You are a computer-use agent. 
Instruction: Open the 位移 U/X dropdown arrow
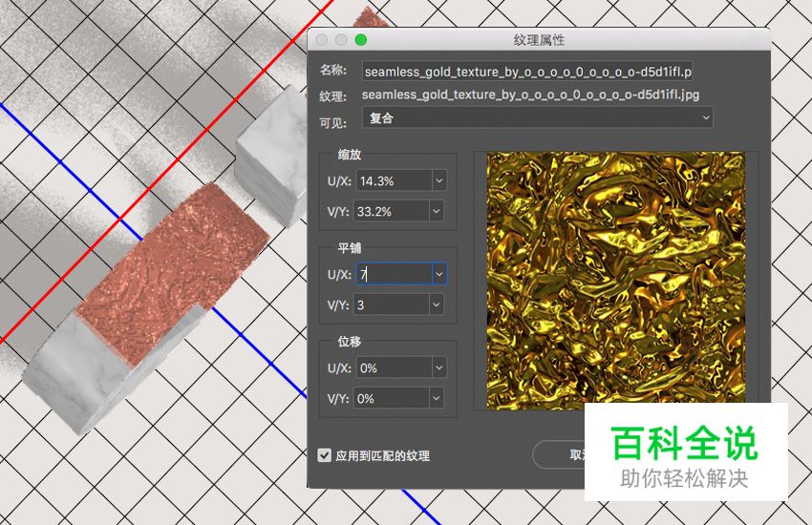[439, 367]
